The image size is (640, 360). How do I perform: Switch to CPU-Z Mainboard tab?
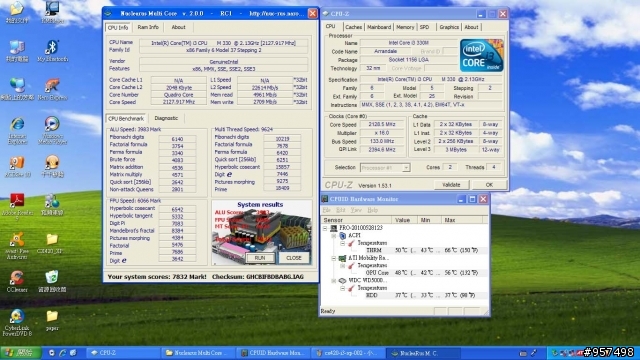click(379, 27)
